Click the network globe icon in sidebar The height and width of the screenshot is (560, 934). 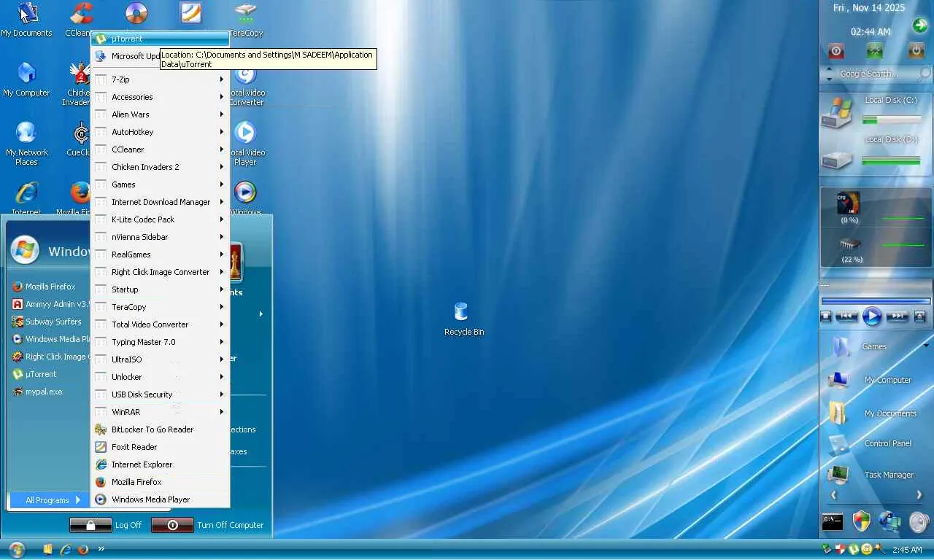[x=889, y=521]
